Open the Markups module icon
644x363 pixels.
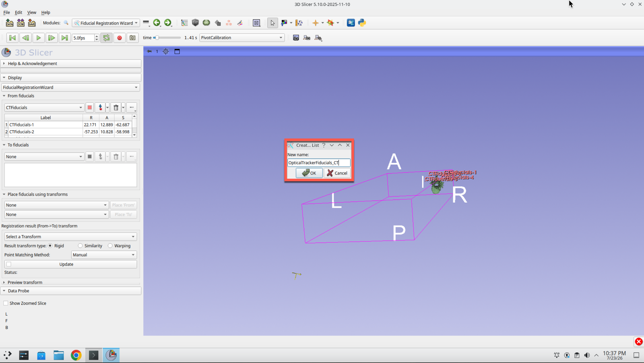[229, 23]
